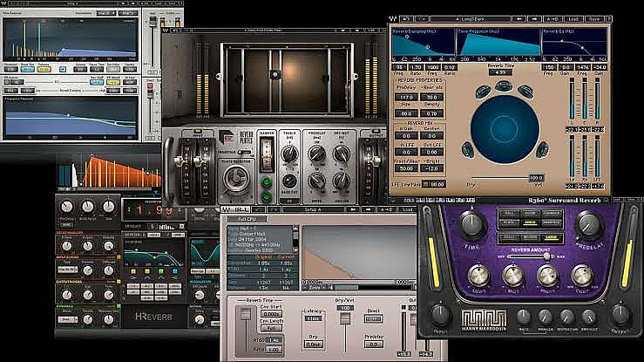This screenshot has width=644, height=362.
Task: Click Output knob on Manny Marroquin Reverb
Action: pos(621,315)
